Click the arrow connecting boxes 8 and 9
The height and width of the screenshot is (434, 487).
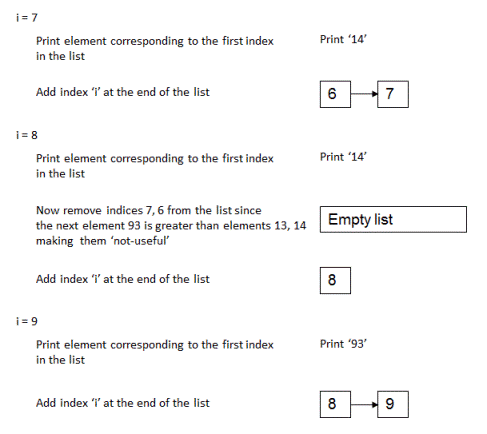[x=364, y=405]
